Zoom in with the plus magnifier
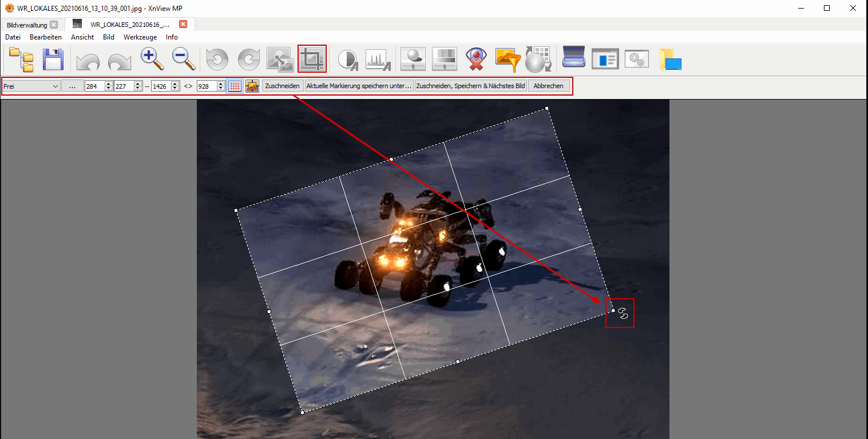This screenshot has height=439, width=868. [152, 60]
